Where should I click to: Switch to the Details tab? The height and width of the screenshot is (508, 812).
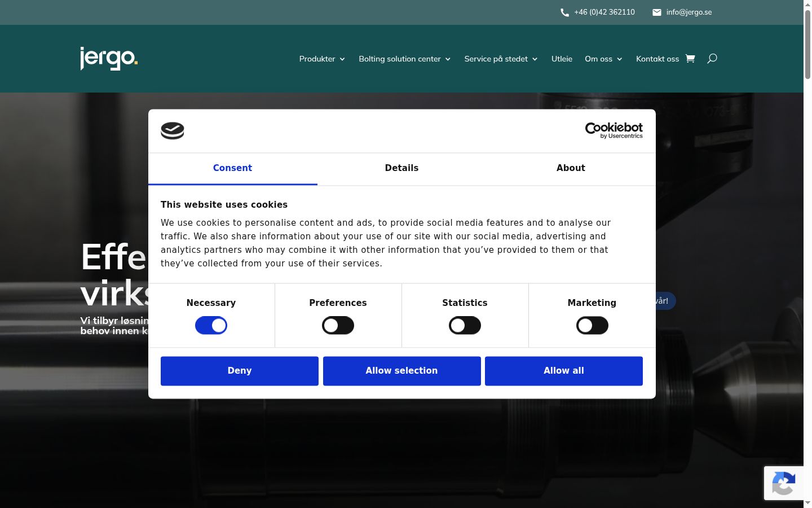401,168
